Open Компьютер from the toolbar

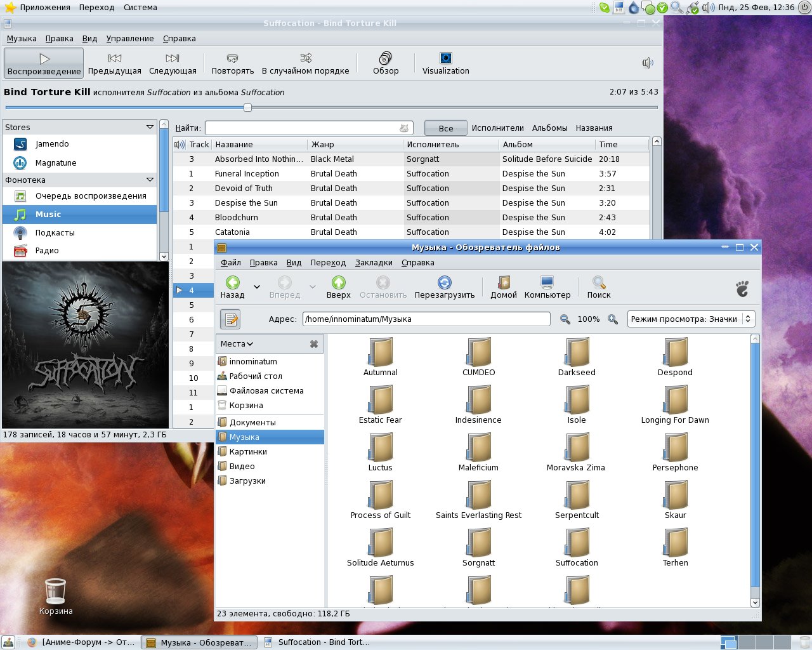point(547,287)
